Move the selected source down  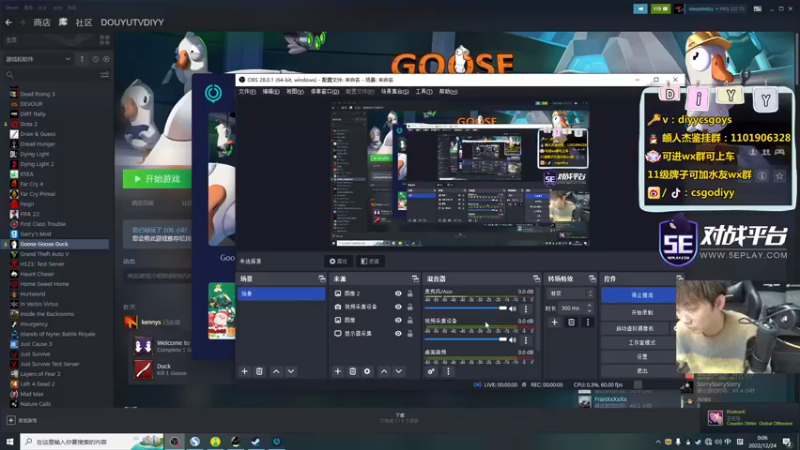coord(399,371)
